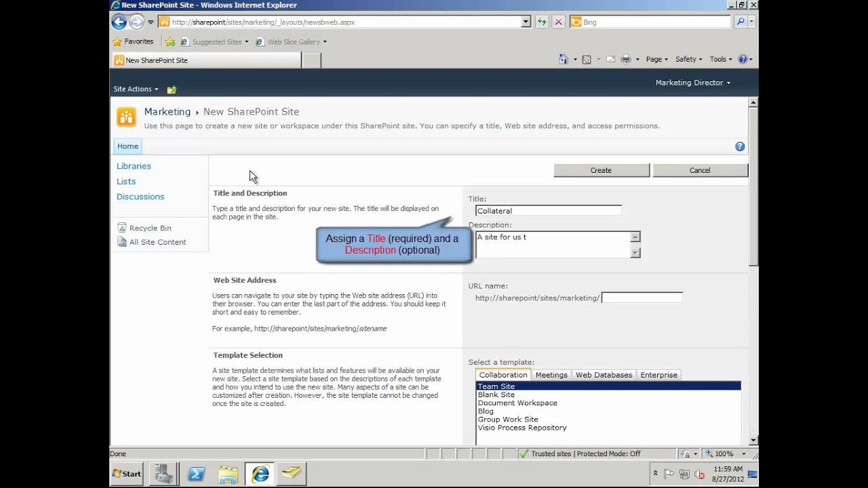Open the Recent Pages dropdown arrow

(x=151, y=22)
